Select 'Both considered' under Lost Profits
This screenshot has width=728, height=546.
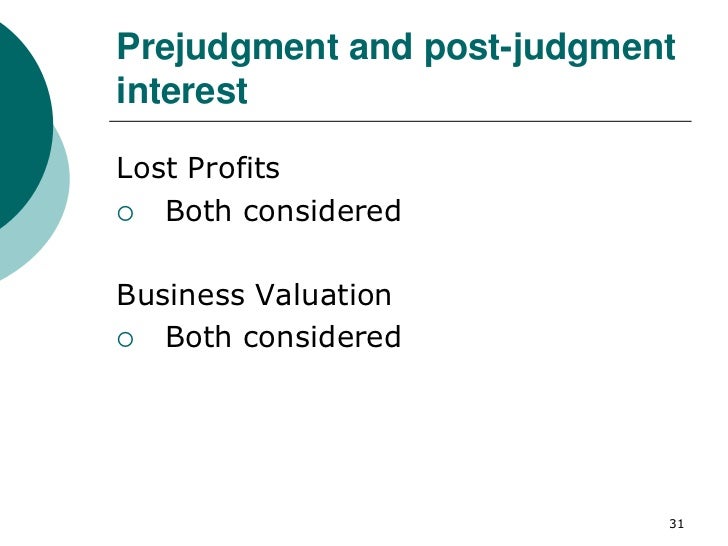coord(283,211)
